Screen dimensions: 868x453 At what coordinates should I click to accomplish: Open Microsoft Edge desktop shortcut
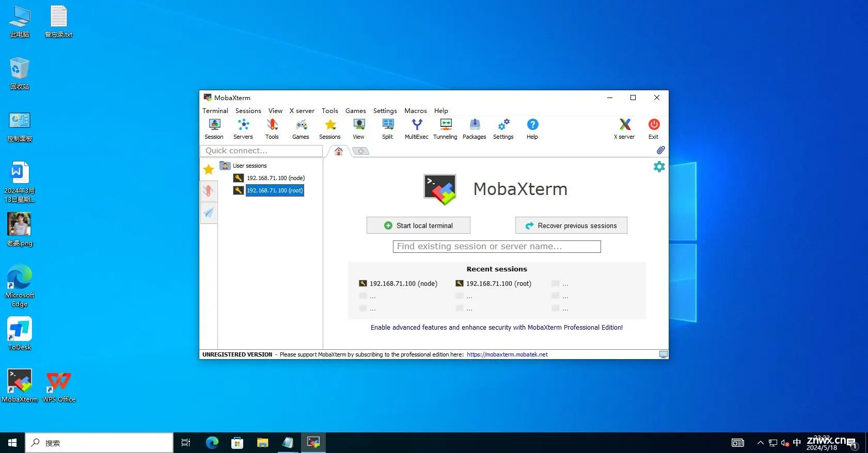(20, 286)
